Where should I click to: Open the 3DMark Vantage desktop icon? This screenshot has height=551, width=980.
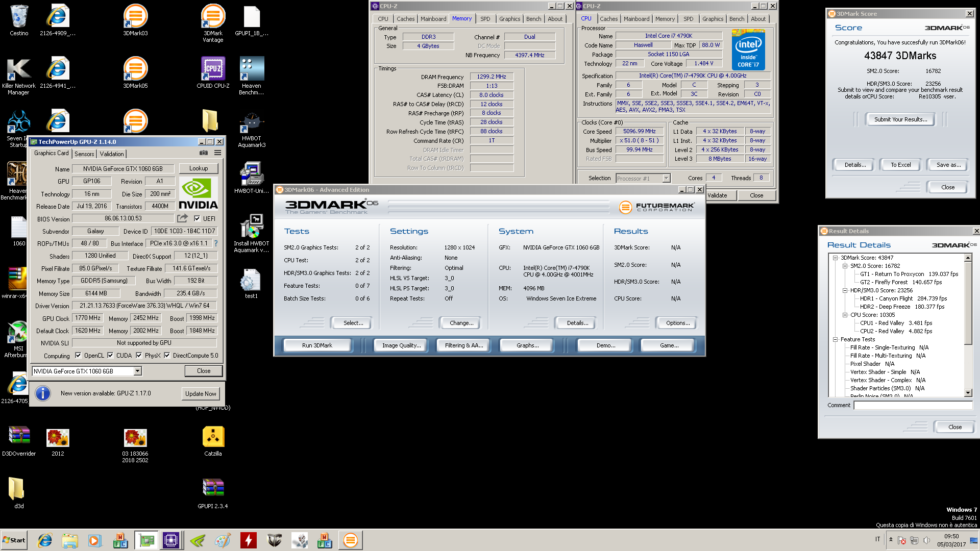213,23
